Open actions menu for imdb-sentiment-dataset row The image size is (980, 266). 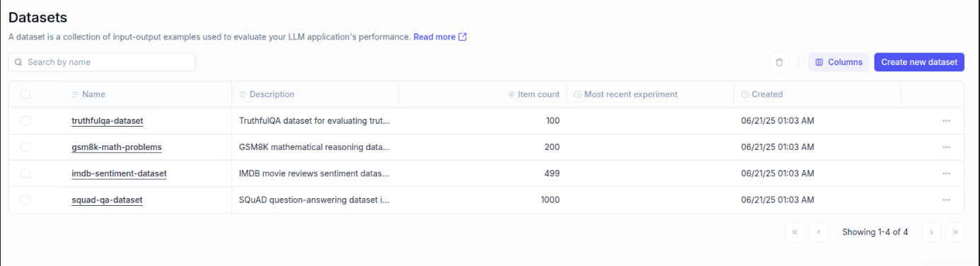946,173
